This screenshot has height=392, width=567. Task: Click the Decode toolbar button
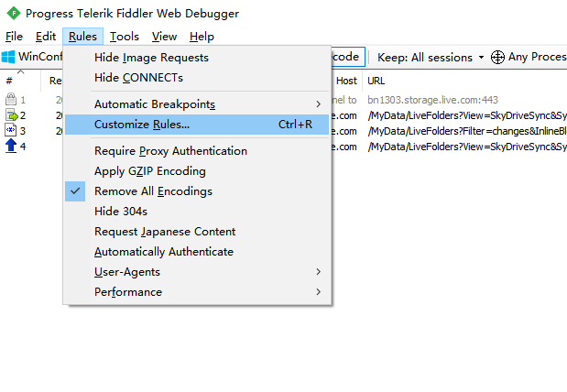coord(347,57)
